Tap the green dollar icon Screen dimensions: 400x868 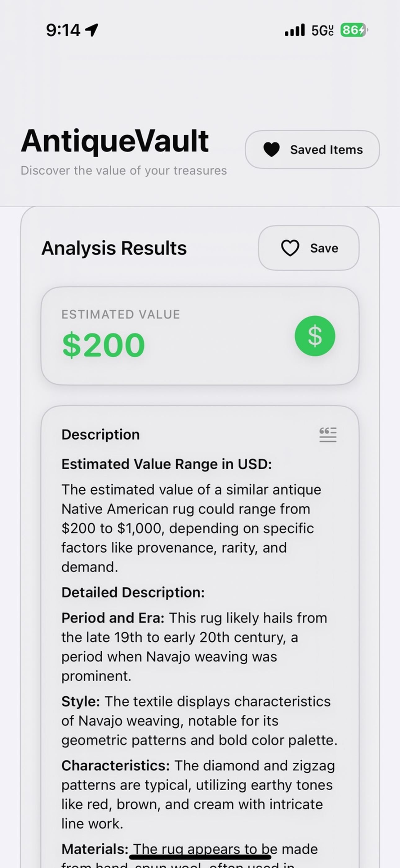click(x=315, y=336)
